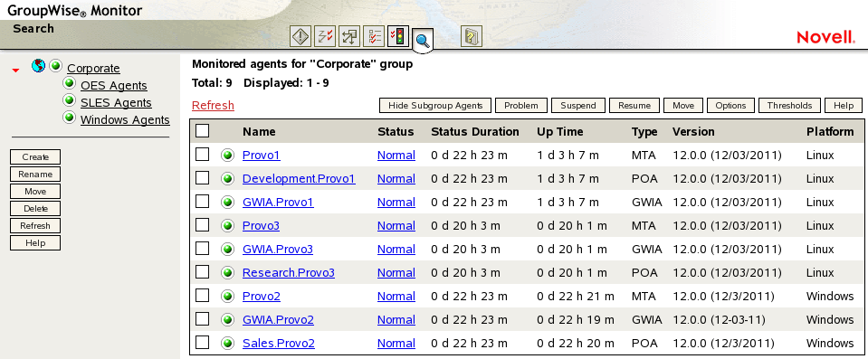Click the Novell logo
Viewport: 868px width, 359px height.
(x=826, y=37)
